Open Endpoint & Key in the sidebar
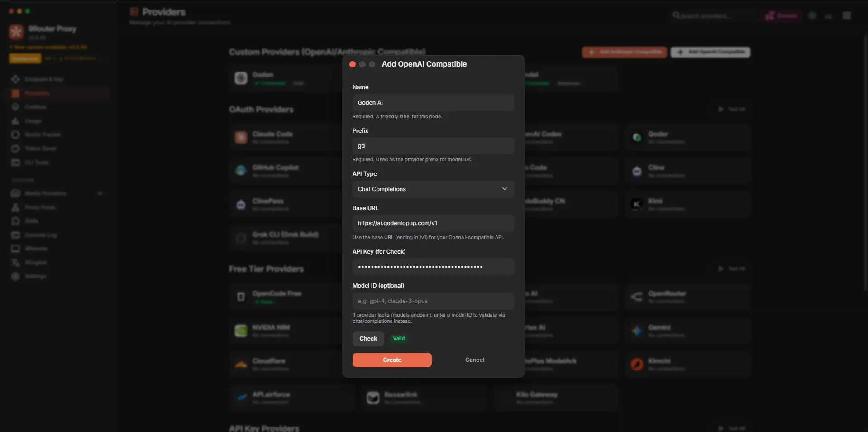 pyautogui.click(x=59, y=79)
